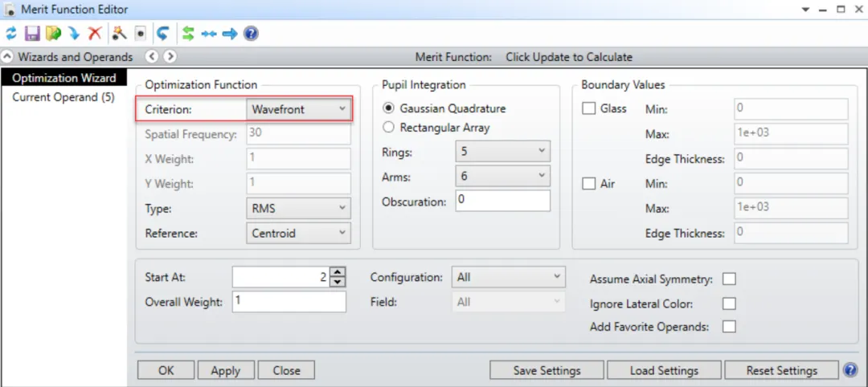Screen dimensions: 868x387
Task: Collapse the Wizards and Operands panel
Action: coord(8,57)
